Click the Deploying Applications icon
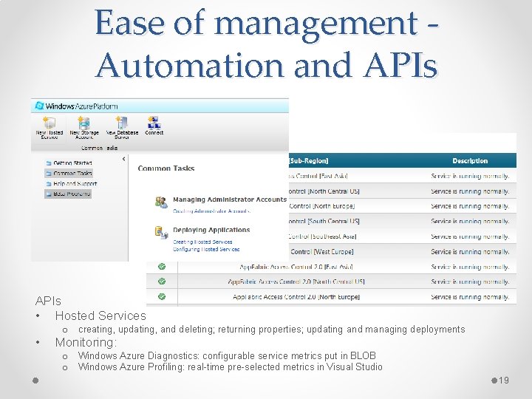Viewport: 532px width, 399px height. pos(161,233)
